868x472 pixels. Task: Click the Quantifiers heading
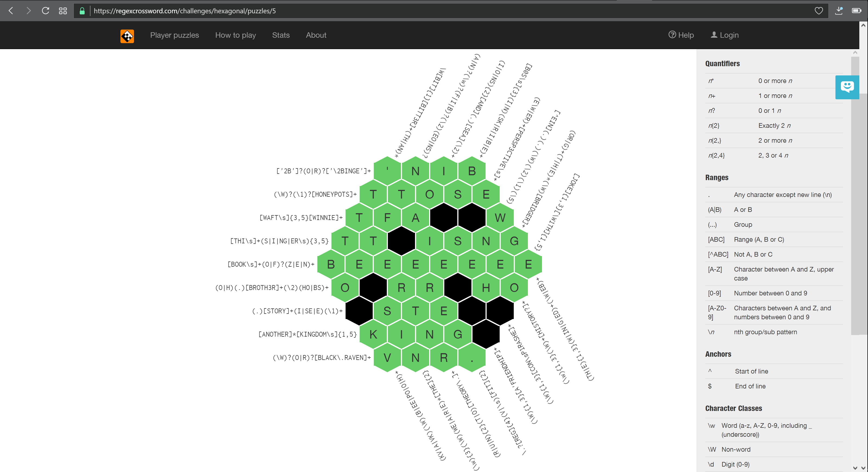tap(722, 64)
